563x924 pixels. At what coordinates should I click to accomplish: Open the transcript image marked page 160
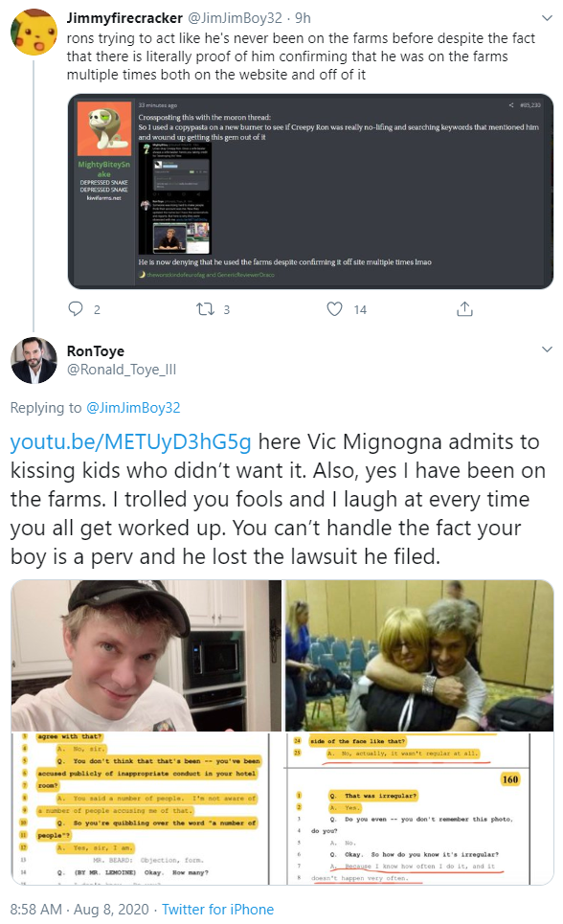pos(419,808)
